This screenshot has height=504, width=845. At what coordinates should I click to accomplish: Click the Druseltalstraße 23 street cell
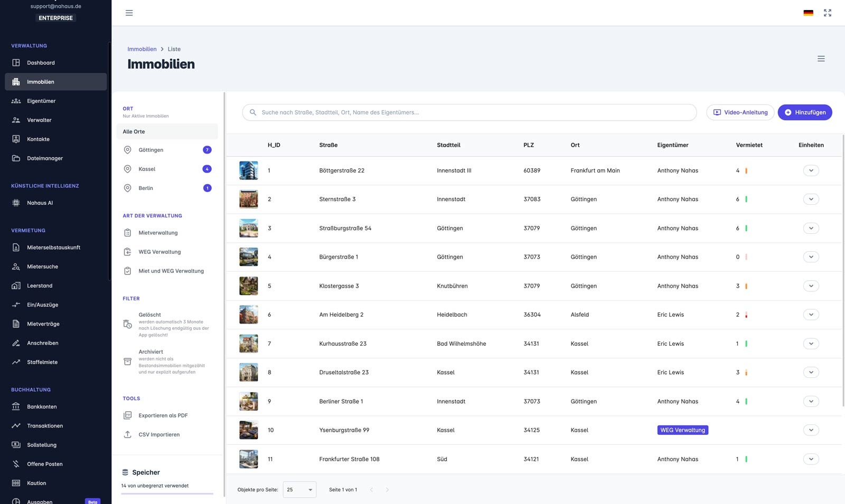pos(344,373)
